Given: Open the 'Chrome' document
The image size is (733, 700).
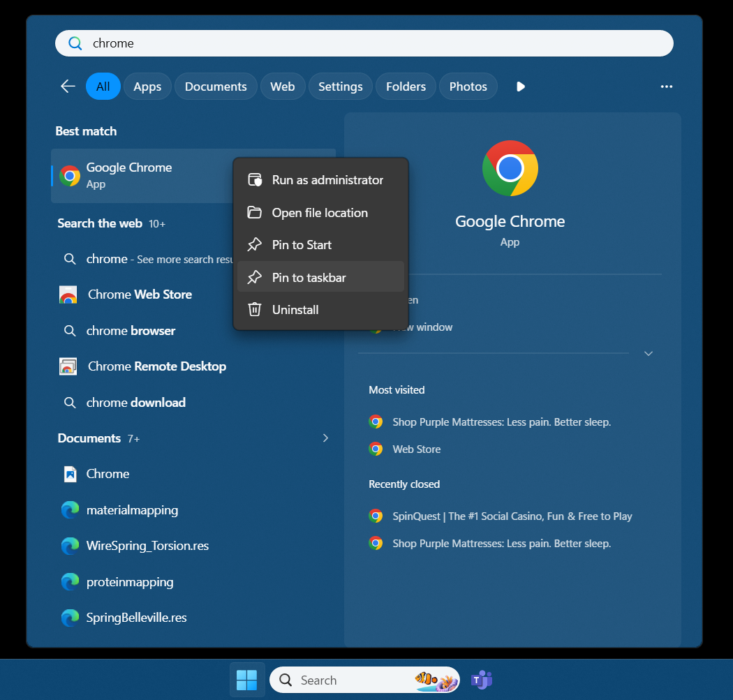Looking at the screenshot, I should click(193, 474).
